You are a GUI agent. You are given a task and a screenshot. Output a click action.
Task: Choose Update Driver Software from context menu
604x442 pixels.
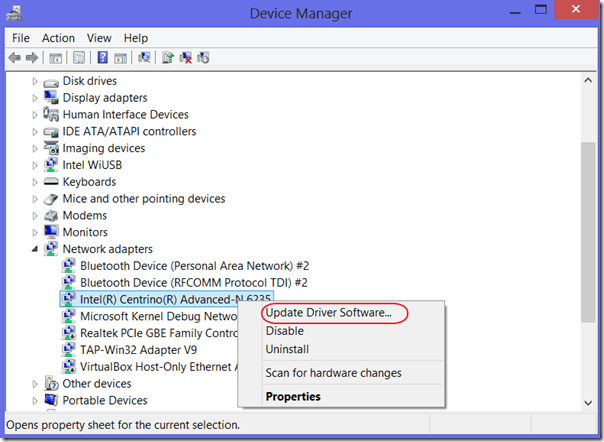[329, 313]
